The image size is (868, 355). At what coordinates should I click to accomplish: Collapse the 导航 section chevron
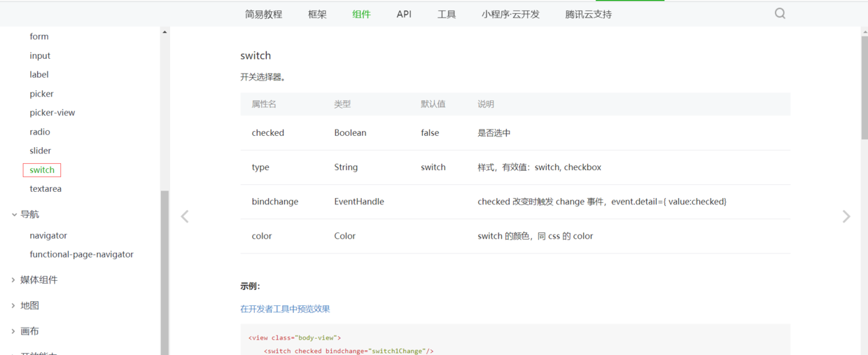pos(14,214)
